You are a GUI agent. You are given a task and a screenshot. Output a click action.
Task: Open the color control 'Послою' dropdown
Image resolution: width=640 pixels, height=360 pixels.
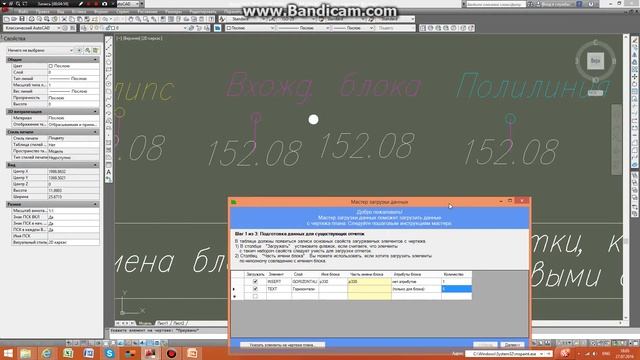(x=250, y=28)
